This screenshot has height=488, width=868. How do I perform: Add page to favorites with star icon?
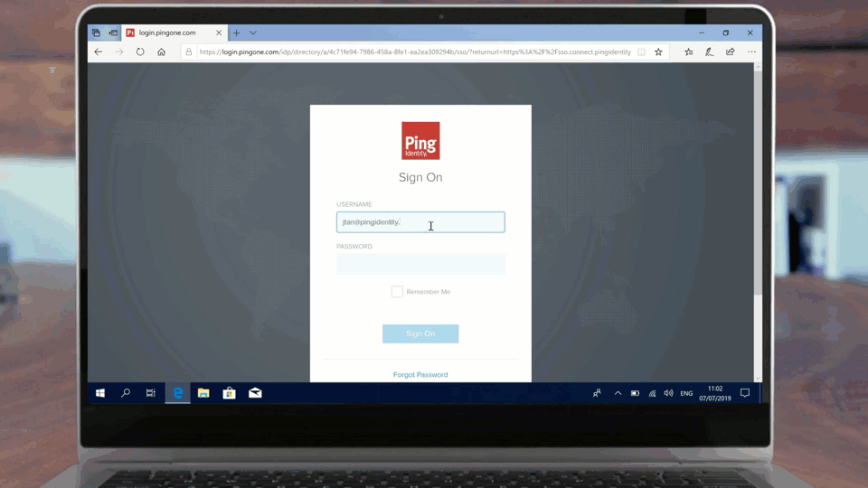coord(658,52)
